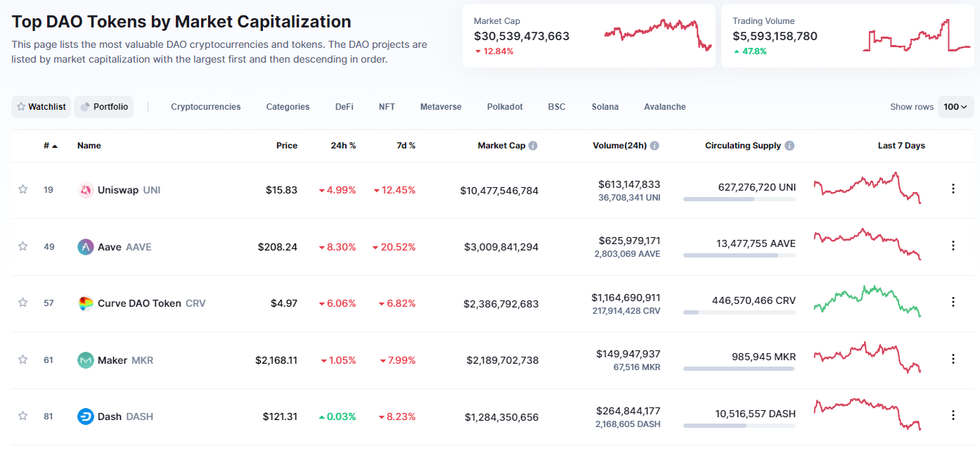The width and height of the screenshot is (980, 451).
Task: Open more options menu for Uniswap row
Action: [953, 189]
